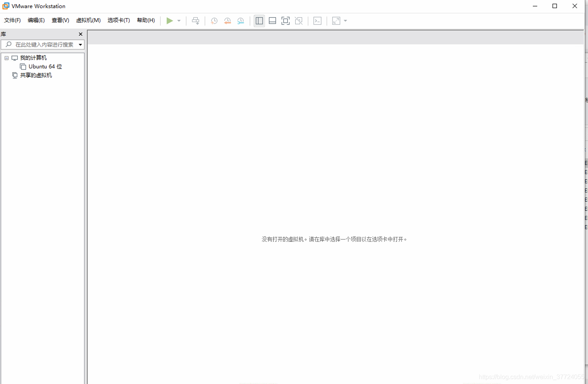Open the power options dropdown arrow beside the play button
The image size is (588, 384).
point(179,21)
